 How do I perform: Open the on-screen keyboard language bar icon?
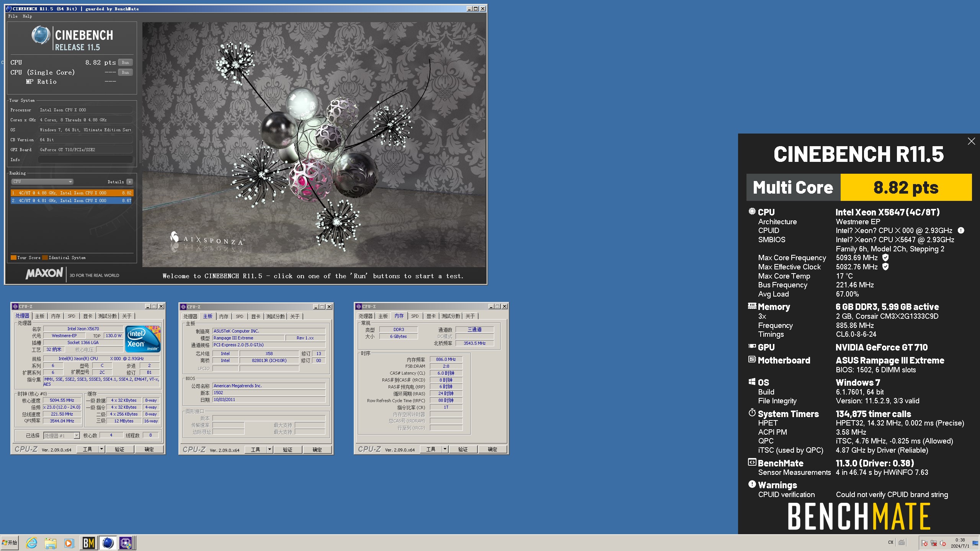tap(902, 542)
